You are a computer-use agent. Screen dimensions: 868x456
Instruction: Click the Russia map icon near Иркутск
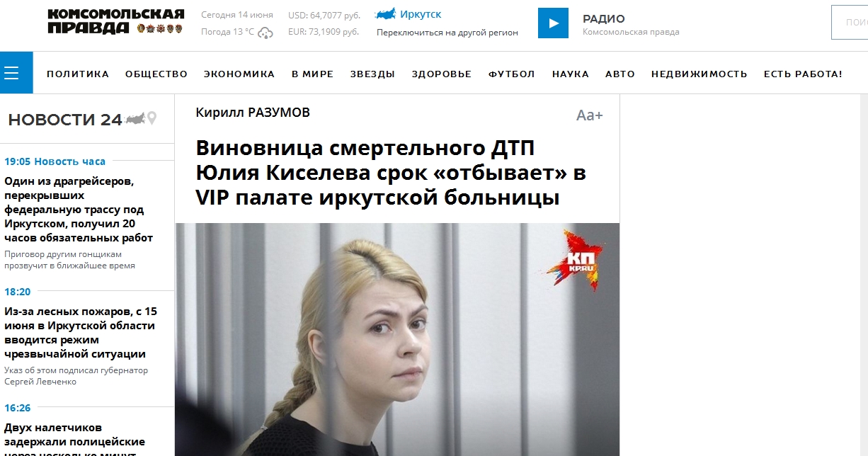(x=385, y=13)
